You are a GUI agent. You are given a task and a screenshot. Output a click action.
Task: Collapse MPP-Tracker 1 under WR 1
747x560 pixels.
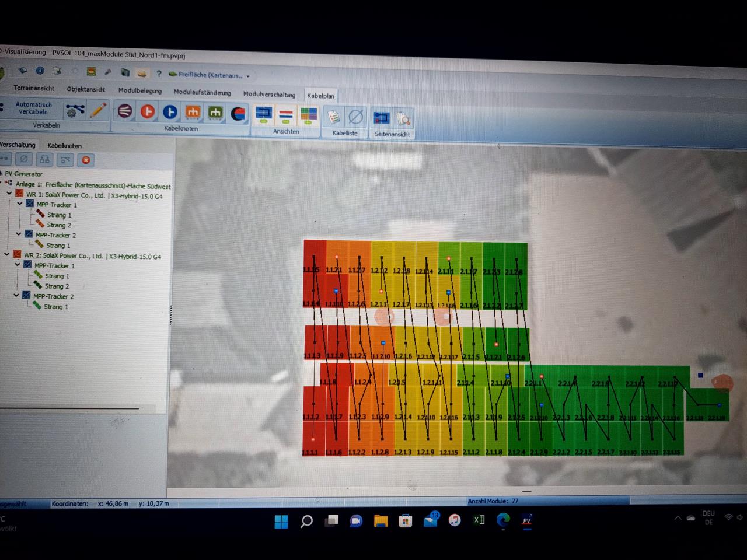(20, 204)
